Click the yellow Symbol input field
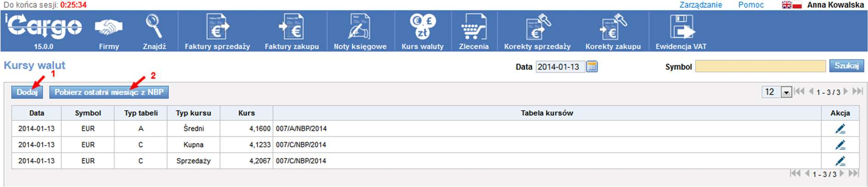This screenshot has width=868, height=187. tap(760, 67)
